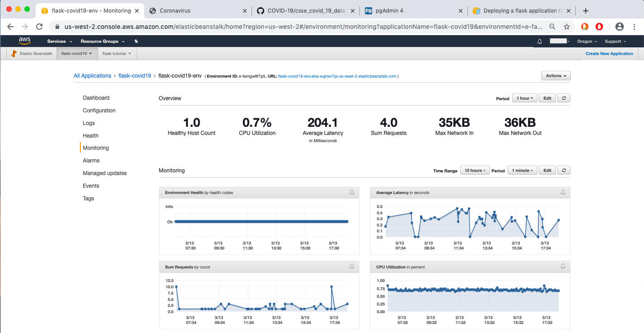Viewport: 644px width, 333px height.
Task: Go back with browser back arrow
Action: click(x=11, y=27)
